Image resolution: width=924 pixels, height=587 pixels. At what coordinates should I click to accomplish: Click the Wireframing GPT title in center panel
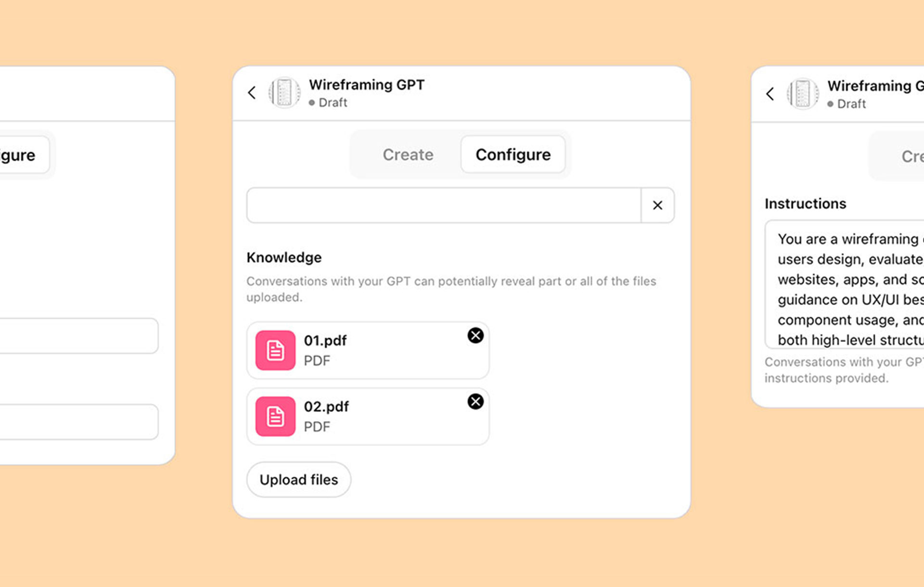coord(367,85)
